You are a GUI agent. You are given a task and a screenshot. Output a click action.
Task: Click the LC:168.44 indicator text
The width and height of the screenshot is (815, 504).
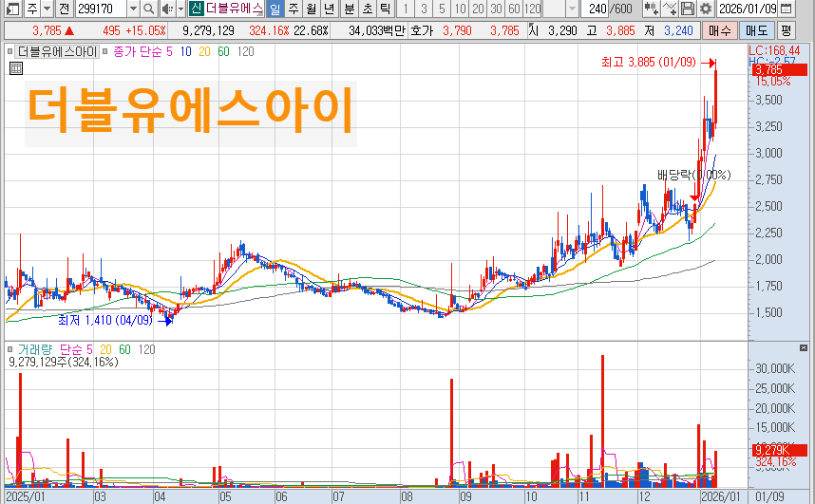pos(774,50)
